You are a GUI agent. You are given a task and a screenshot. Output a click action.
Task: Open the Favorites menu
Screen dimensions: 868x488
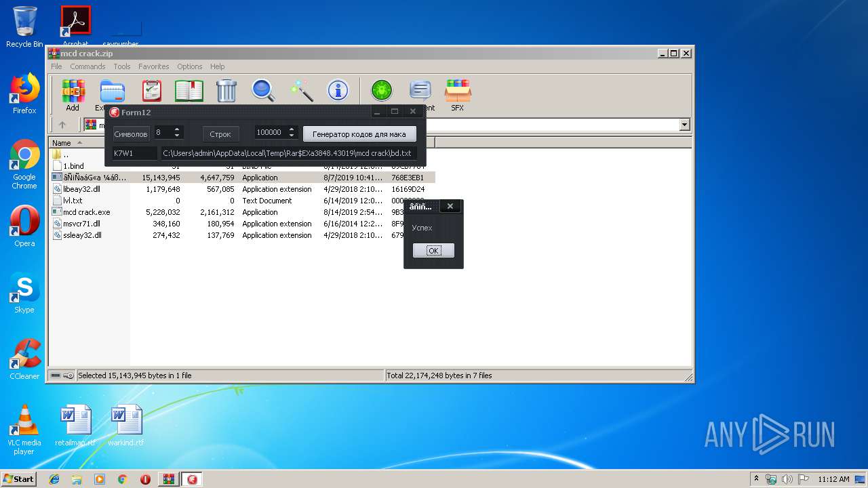(x=154, y=66)
